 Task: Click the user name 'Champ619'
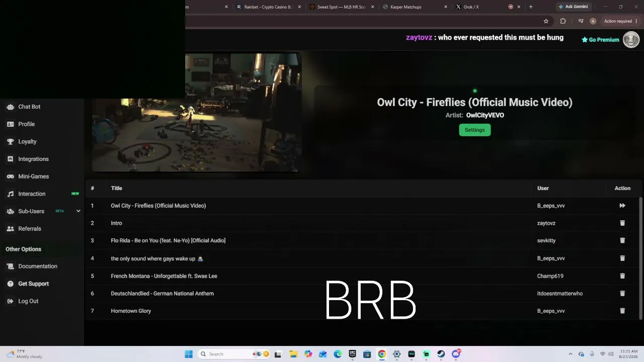tap(550, 276)
